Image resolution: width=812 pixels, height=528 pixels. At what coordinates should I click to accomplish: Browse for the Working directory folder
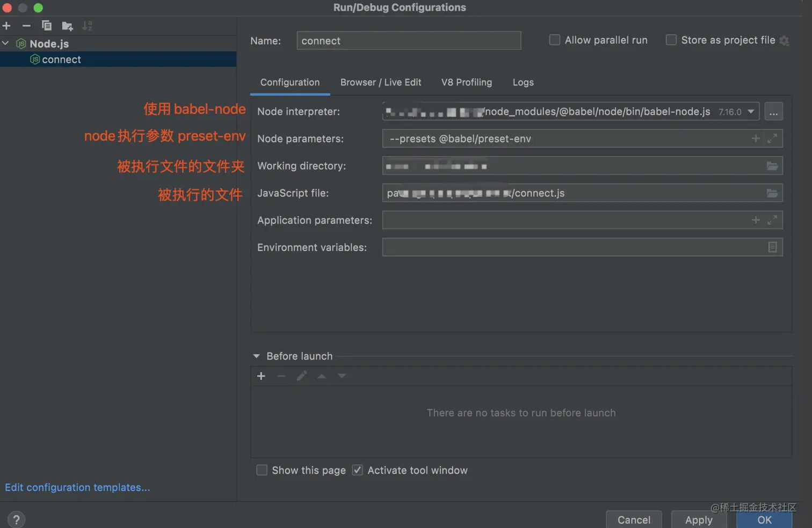click(772, 166)
